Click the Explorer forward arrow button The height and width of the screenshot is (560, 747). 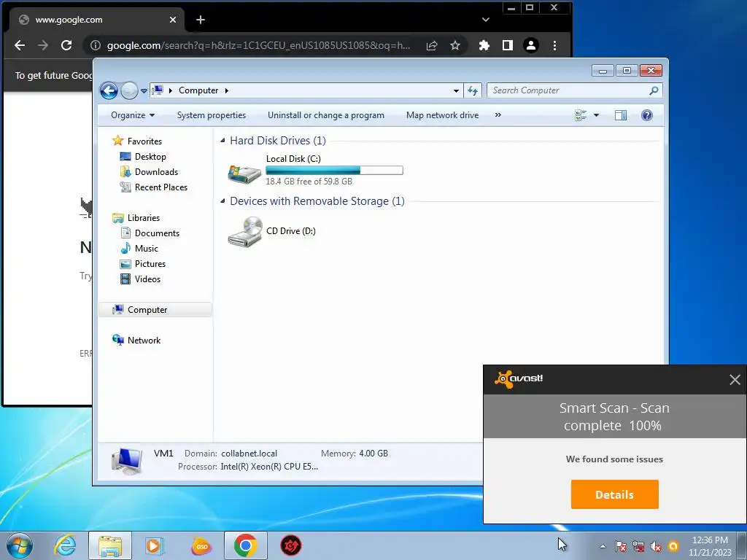(129, 90)
